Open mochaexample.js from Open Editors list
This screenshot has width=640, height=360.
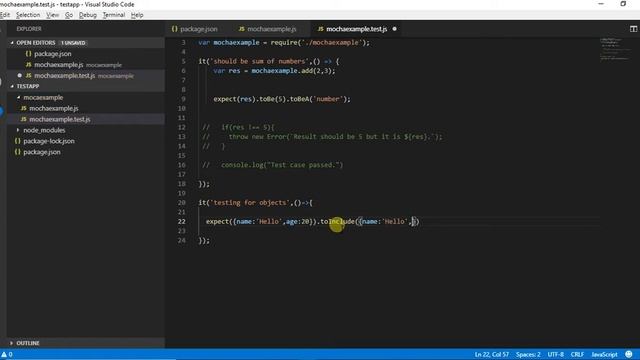click(x=58, y=64)
